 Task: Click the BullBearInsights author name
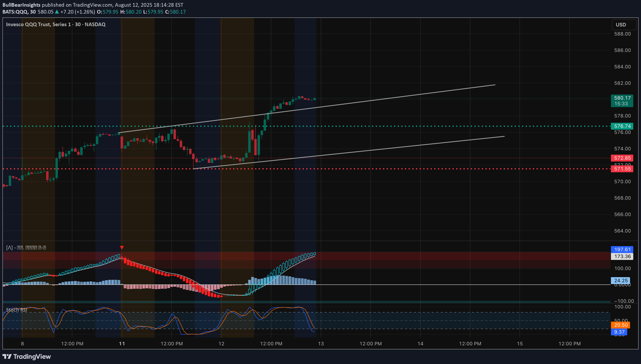[22, 5]
